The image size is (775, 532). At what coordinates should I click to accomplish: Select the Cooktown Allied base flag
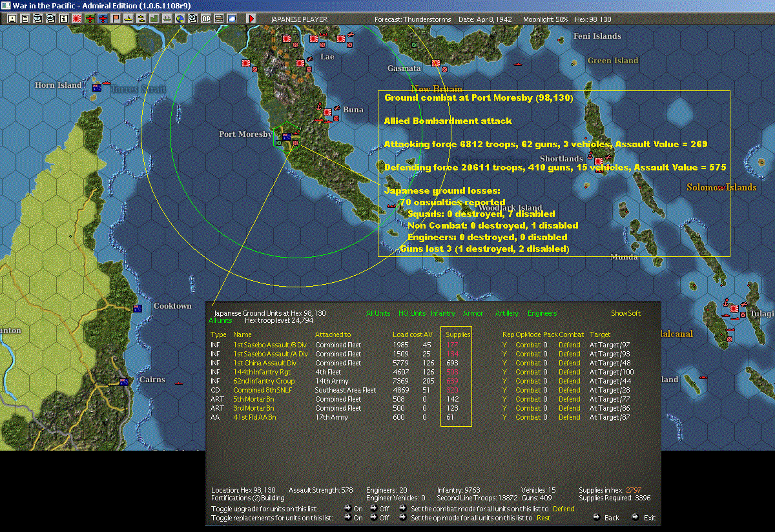(x=137, y=309)
